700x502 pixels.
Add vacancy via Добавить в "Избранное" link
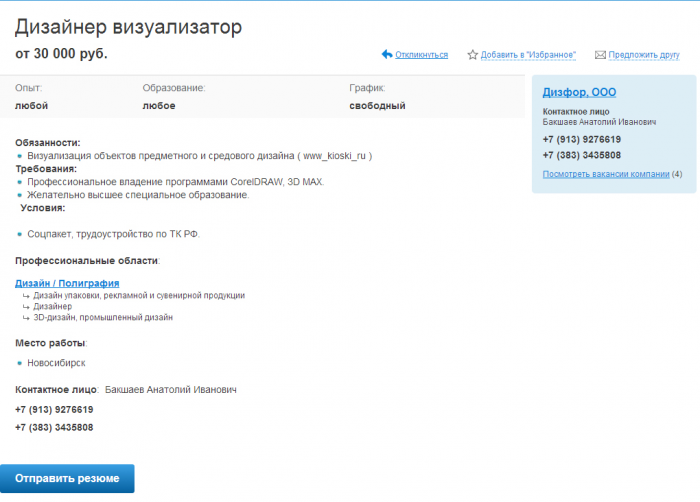point(528,55)
